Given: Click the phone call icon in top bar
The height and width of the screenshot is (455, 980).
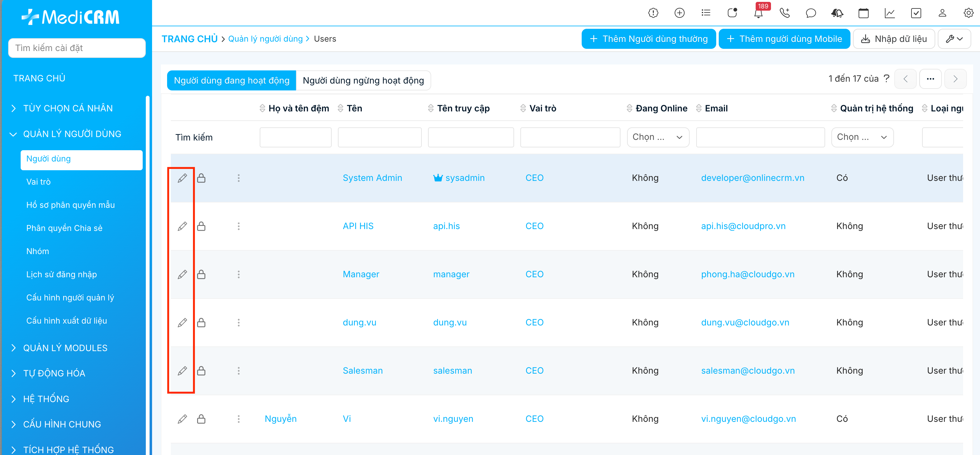Looking at the screenshot, I should [784, 13].
